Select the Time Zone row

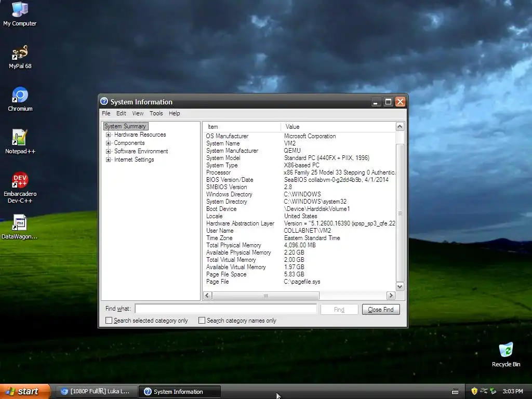pyautogui.click(x=300, y=238)
